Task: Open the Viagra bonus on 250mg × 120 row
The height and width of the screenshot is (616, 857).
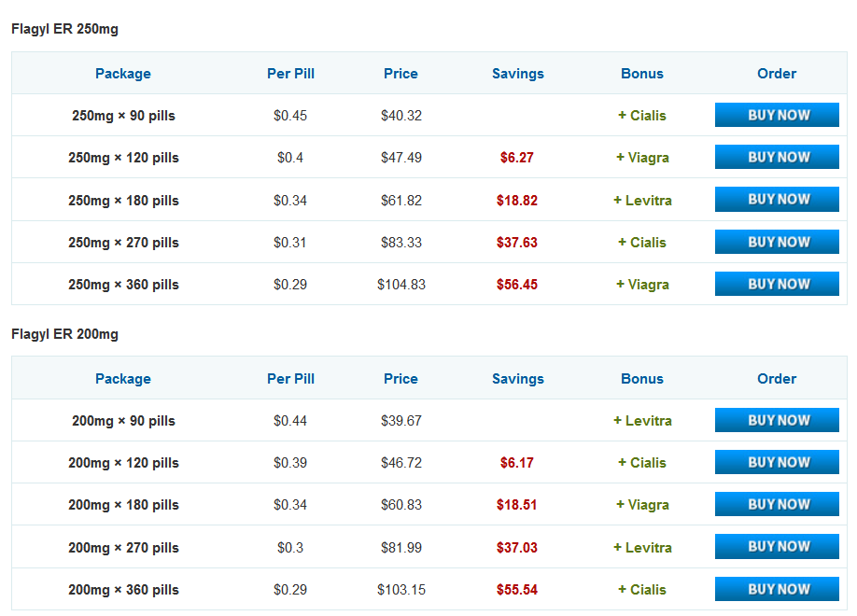Action: click(x=642, y=158)
